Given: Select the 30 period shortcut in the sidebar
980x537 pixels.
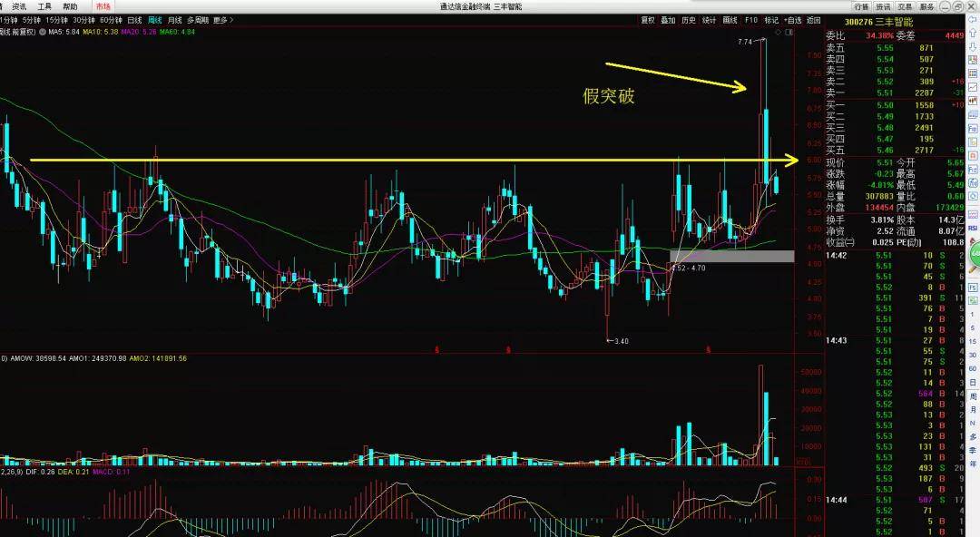Looking at the screenshot, I should point(973,355).
